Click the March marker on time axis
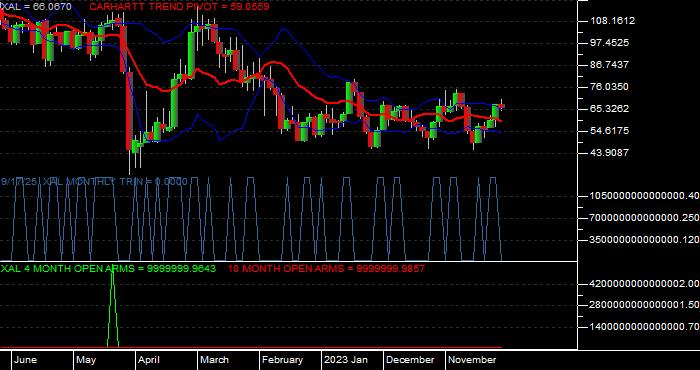The width and height of the screenshot is (700, 370). point(214,360)
